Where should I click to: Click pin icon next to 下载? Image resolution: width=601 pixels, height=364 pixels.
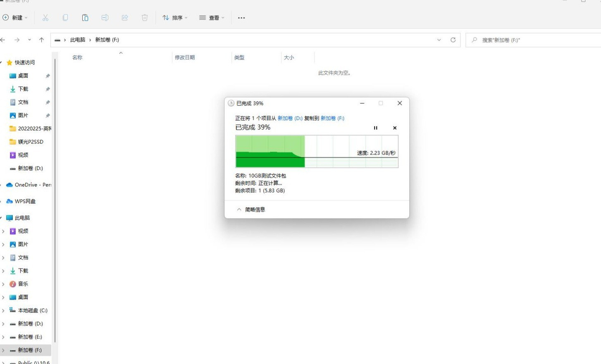tap(48, 89)
